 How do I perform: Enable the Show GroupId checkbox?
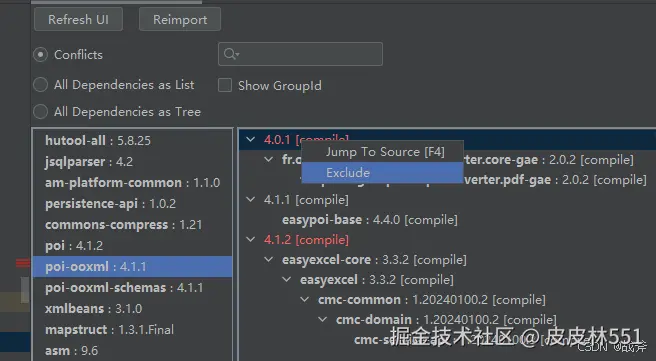pyautogui.click(x=225, y=85)
